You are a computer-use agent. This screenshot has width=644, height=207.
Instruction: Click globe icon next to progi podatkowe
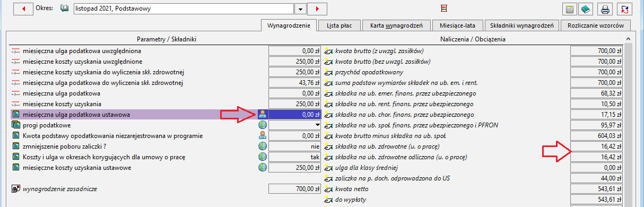coord(262,125)
